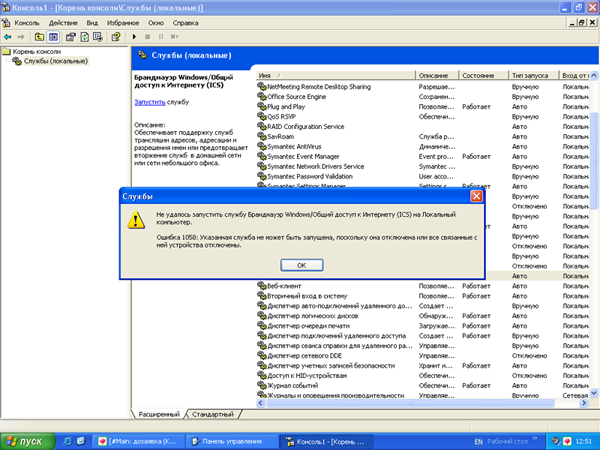Image resolution: width=600 pixels, height=450 pixels.
Task: Sort by the Описание column header
Action: pos(437,75)
